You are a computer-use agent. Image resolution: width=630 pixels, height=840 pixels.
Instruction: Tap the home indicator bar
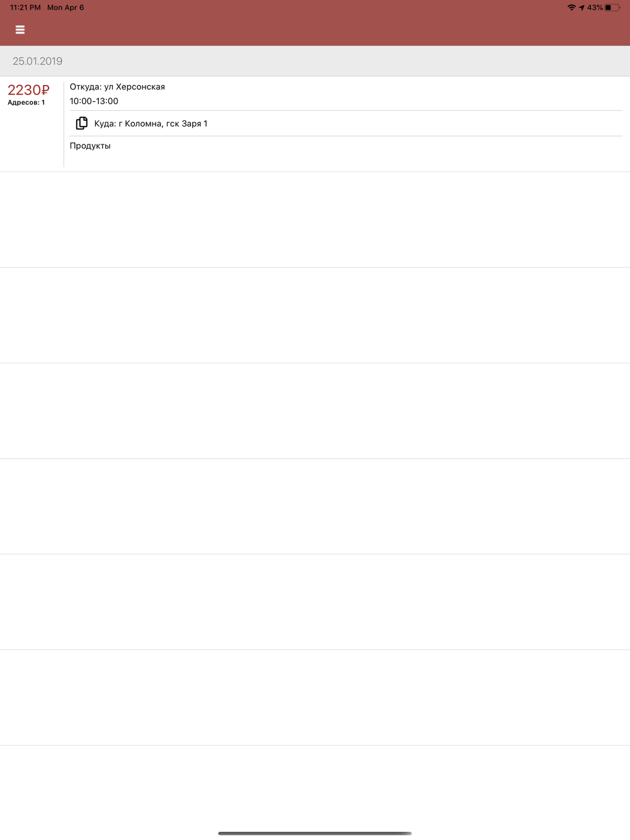[315, 833]
